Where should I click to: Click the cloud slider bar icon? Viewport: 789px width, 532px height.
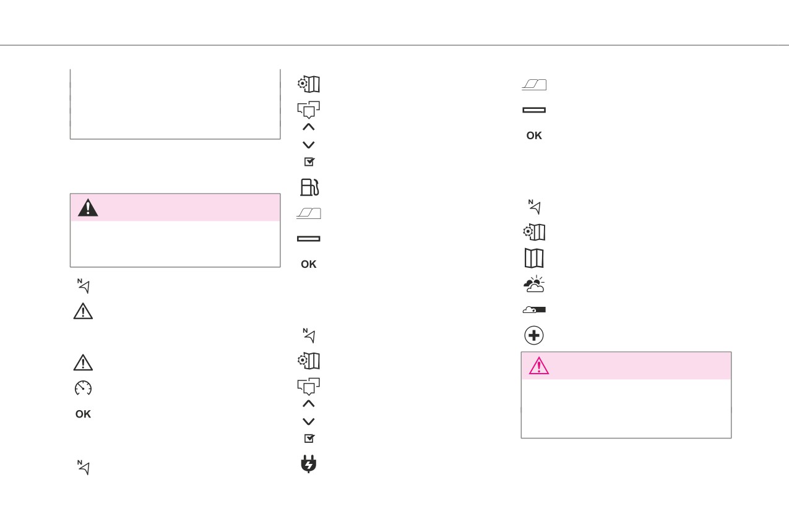(x=534, y=310)
